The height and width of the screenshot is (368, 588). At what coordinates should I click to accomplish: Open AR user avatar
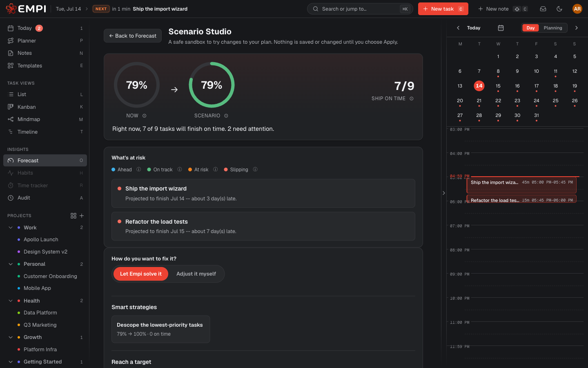pos(577,9)
